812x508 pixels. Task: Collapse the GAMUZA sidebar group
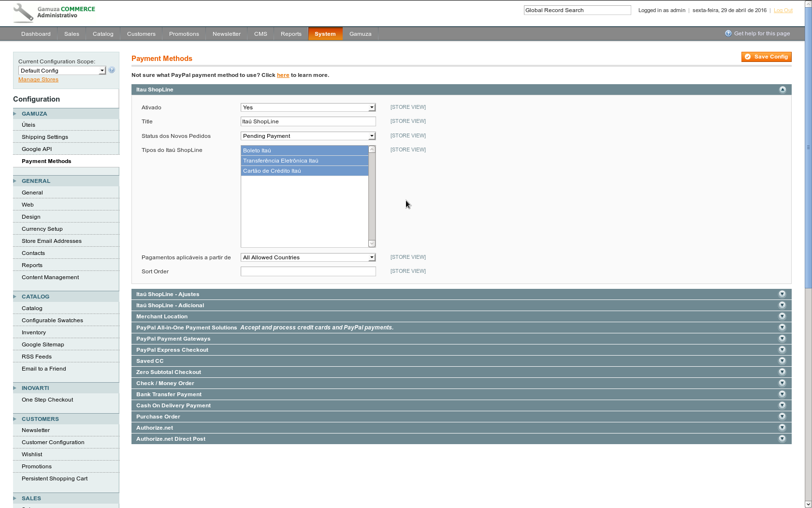[x=66, y=114]
